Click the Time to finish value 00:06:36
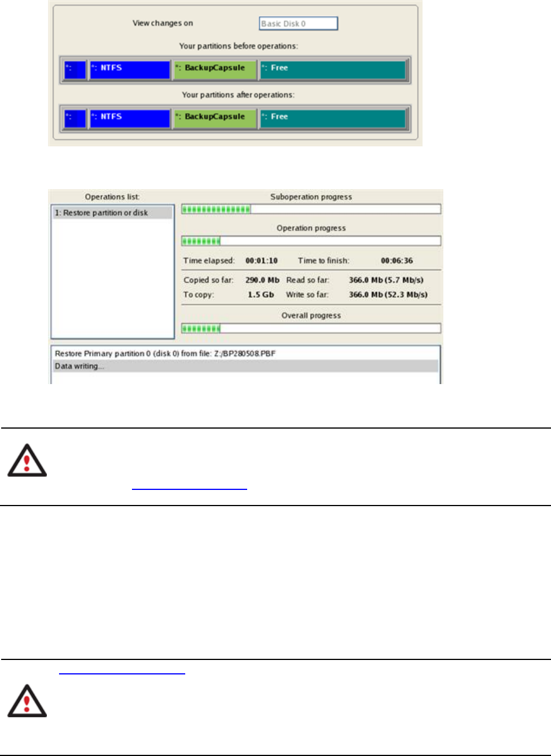Viewport: 551px width, 756px height. click(397, 261)
